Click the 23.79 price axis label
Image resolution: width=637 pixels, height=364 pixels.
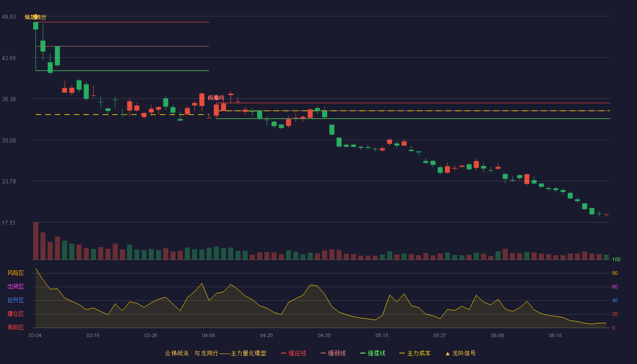tap(9, 182)
